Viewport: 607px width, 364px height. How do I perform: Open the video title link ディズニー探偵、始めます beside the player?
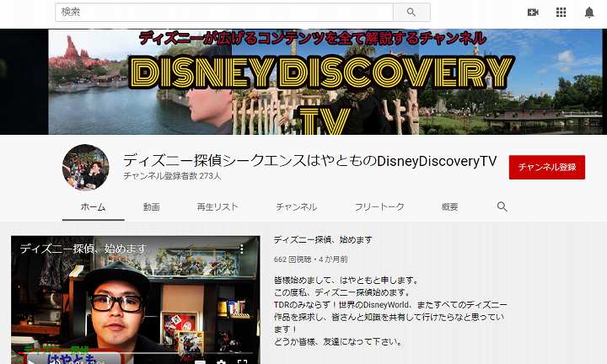[x=323, y=240]
